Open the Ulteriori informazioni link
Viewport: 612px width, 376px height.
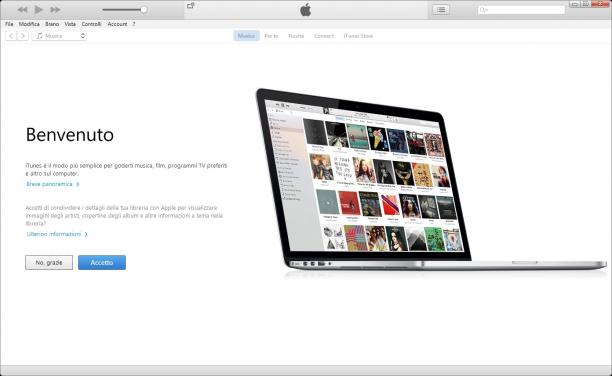[57, 234]
